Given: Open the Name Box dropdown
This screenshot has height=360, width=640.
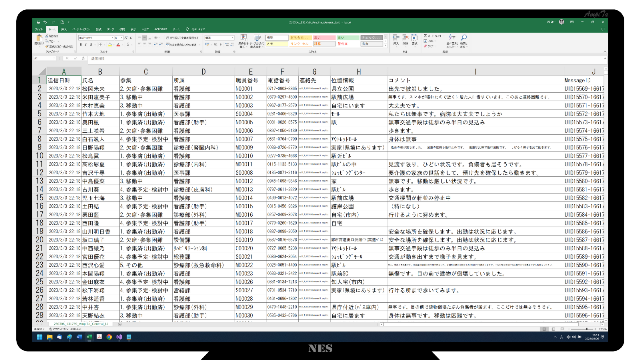Looking at the screenshot, I should [55, 58].
